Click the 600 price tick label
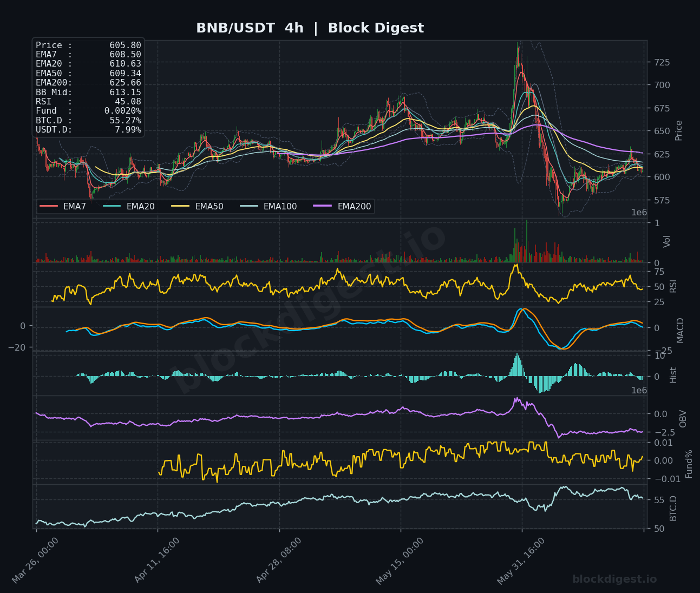The height and width of the screenshot is (593, 700). 661,177
